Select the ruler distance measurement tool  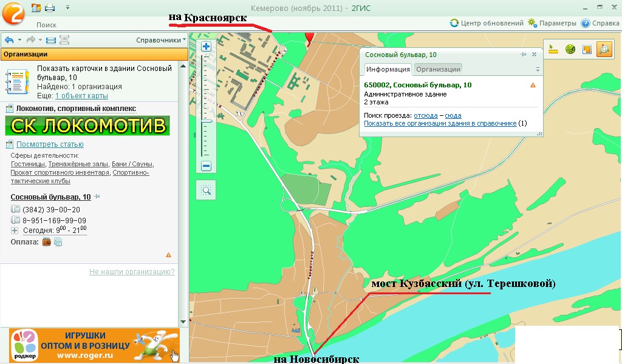tap(553, 49)
